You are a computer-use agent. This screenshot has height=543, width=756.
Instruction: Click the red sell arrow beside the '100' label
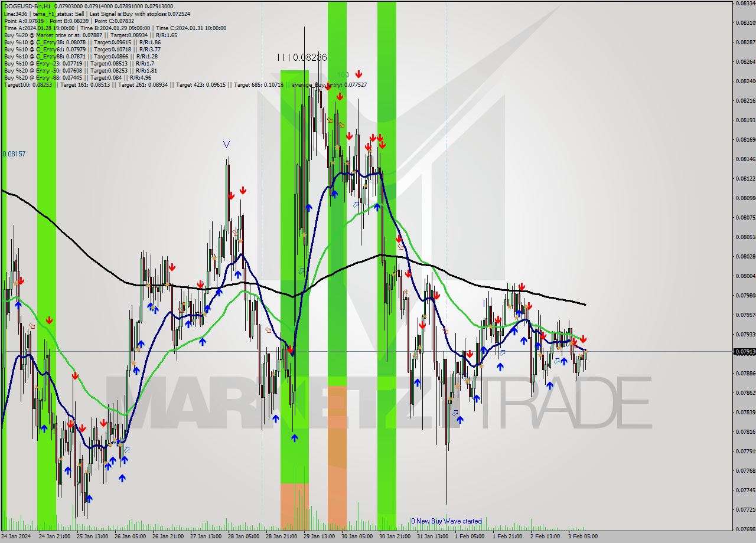coord(359,74)
